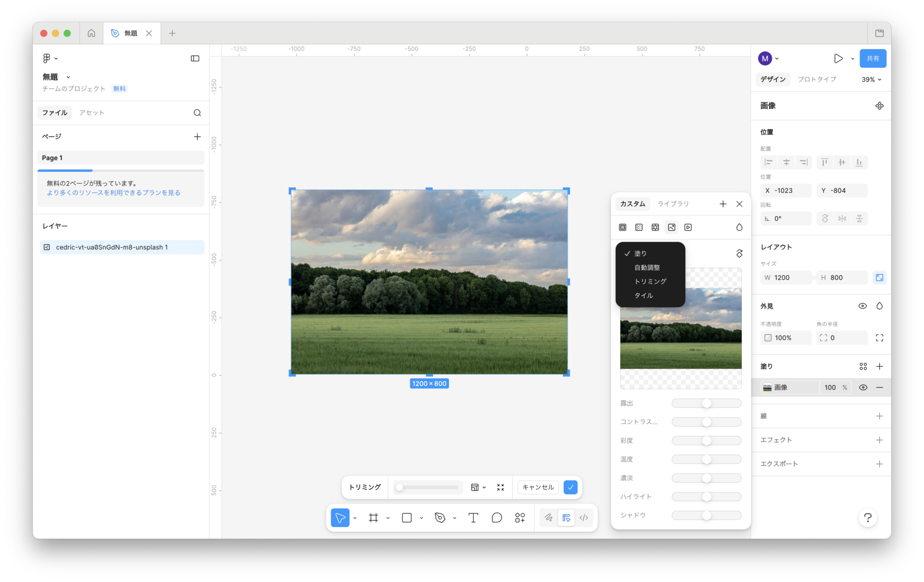Expand the Figma main menu dropdown
This screenshot has height=582, width=924.
point(50,58)
